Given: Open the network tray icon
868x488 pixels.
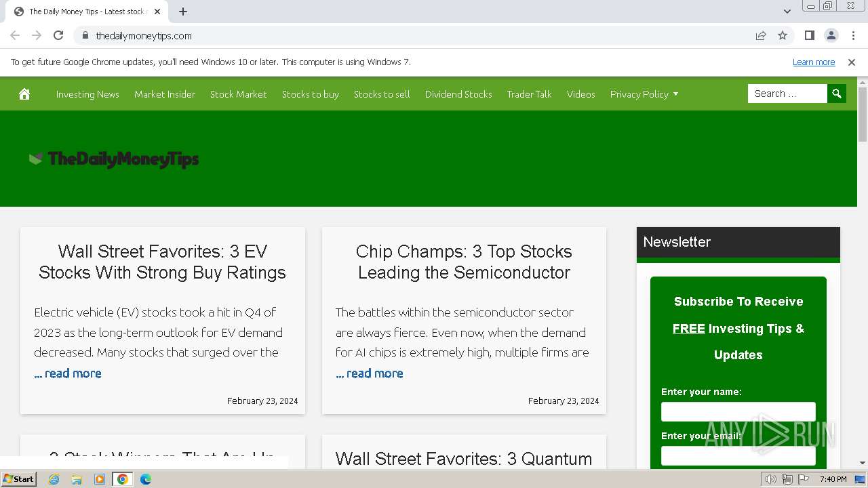Looking at the screenshot, I should [x=787, y=479].
